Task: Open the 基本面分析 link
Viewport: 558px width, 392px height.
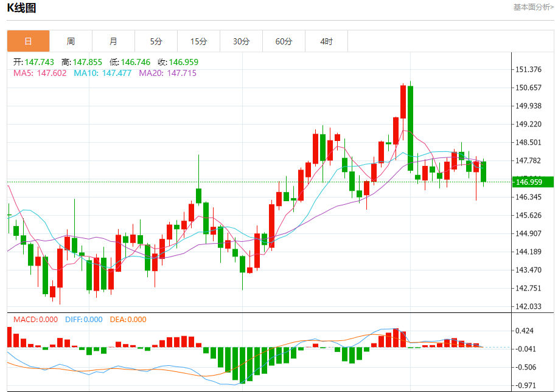Action: tap(533, 7)
